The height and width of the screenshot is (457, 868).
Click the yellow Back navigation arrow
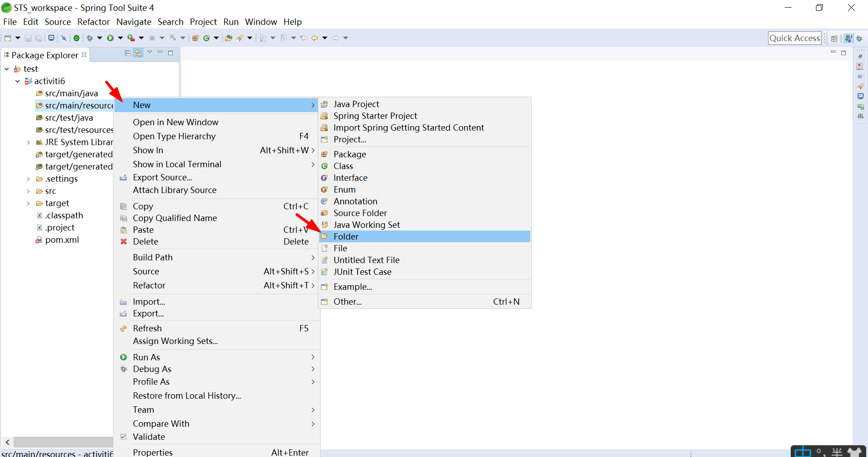coord(315,38)
